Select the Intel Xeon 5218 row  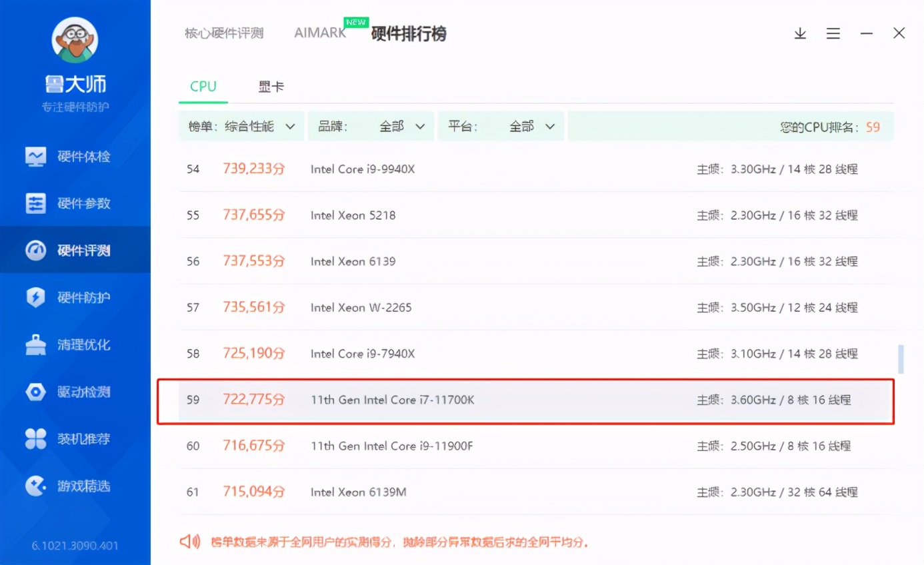coord(536,215)
